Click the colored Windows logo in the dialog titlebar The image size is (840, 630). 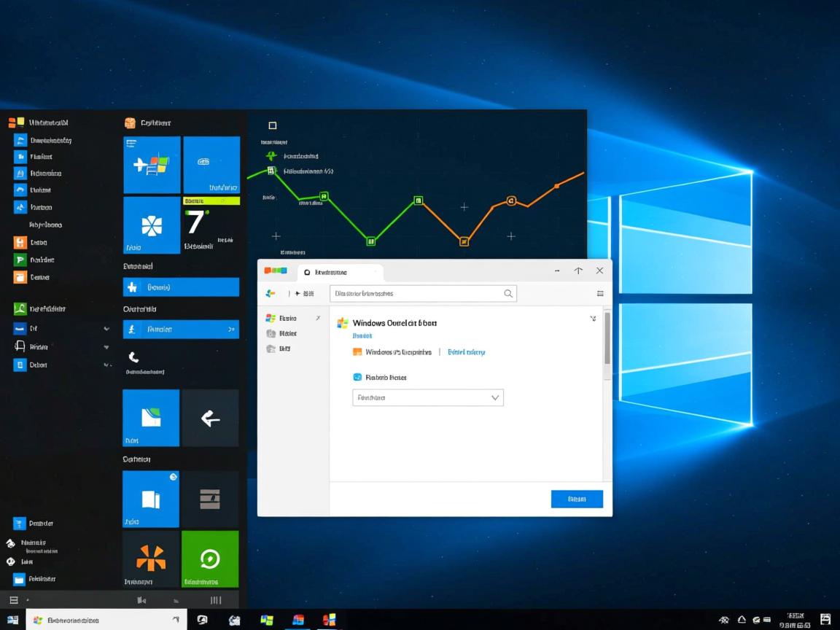[276, 271]
